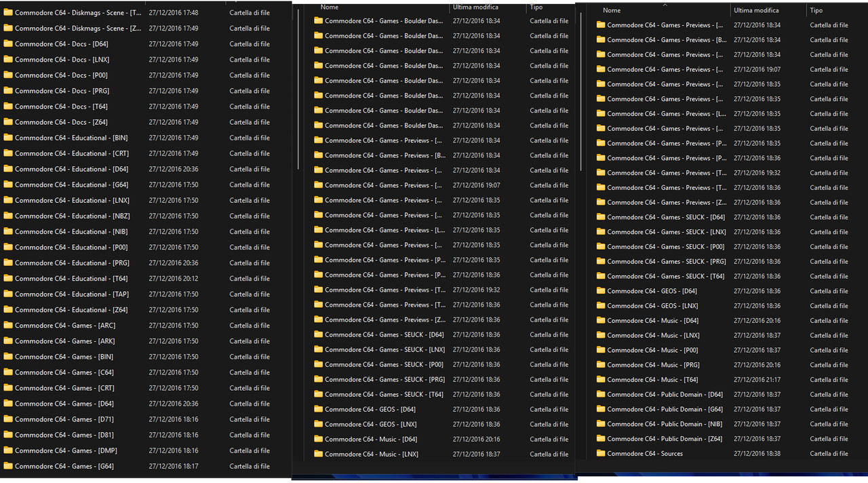Click folder icon of Commodore C64 - Sources
The height and width of the screenshot is (483, 868).
[x=601, y=453]
